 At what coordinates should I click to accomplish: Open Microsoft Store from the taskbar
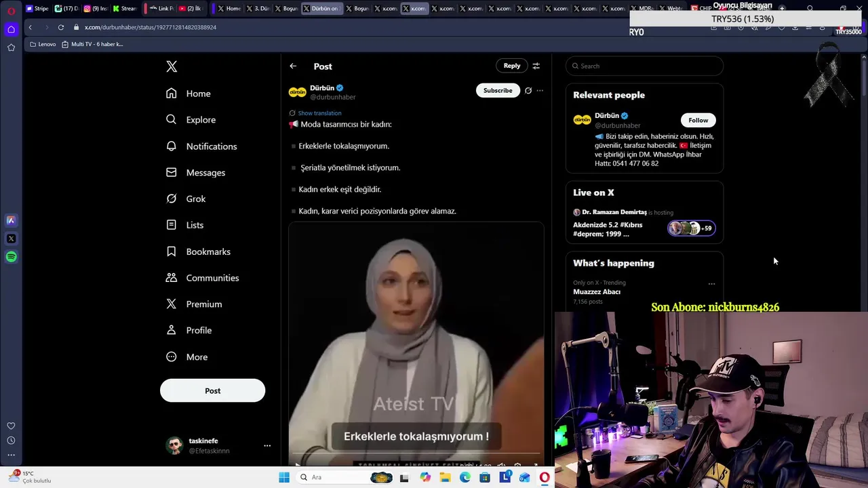485,478
